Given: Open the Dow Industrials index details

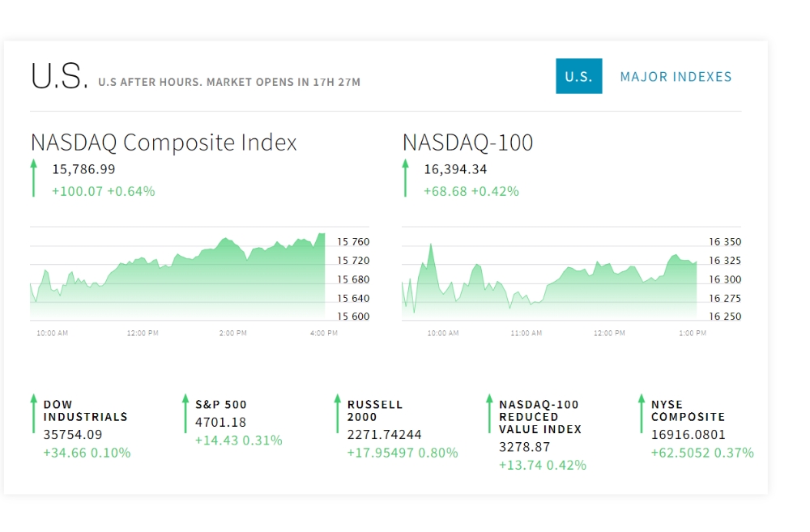Looking at the screenshot, I should [x=85, y=411].
